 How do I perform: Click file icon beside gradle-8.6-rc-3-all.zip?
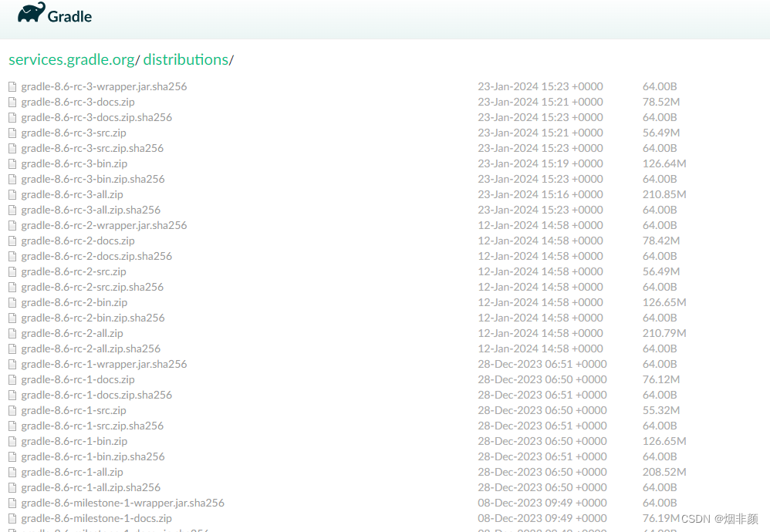click(x=13, y=195)
